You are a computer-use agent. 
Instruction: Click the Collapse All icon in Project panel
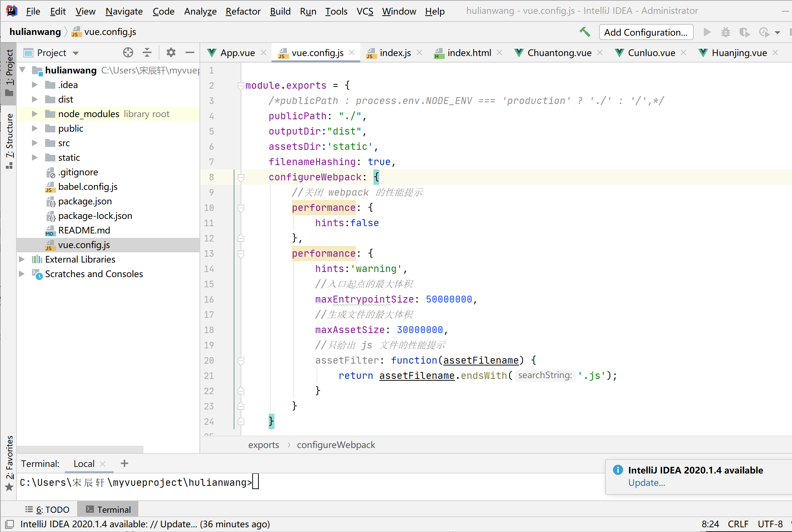(x=147, y=53)
